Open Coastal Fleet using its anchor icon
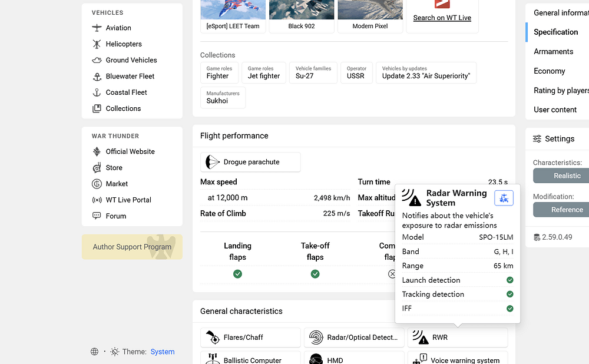Viewport: 589px width, 364px height. 97,92
